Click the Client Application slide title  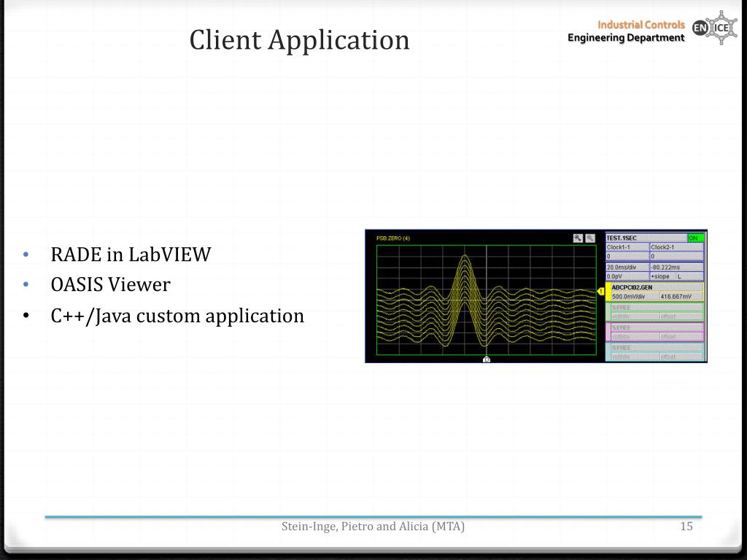pos(299,40)
